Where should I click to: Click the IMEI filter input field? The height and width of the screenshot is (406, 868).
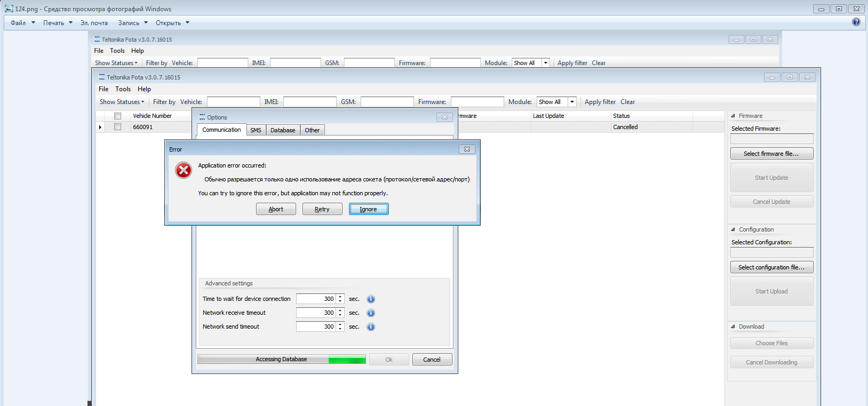(309, 102)
